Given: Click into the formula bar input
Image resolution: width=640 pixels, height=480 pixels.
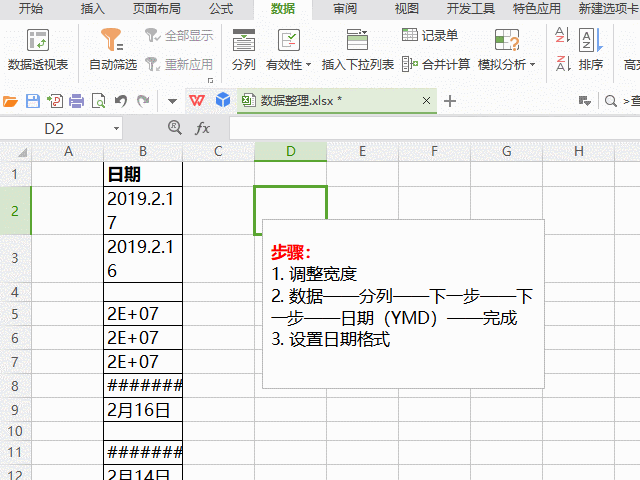Looking at the screenshot, I should coord(435,129).
